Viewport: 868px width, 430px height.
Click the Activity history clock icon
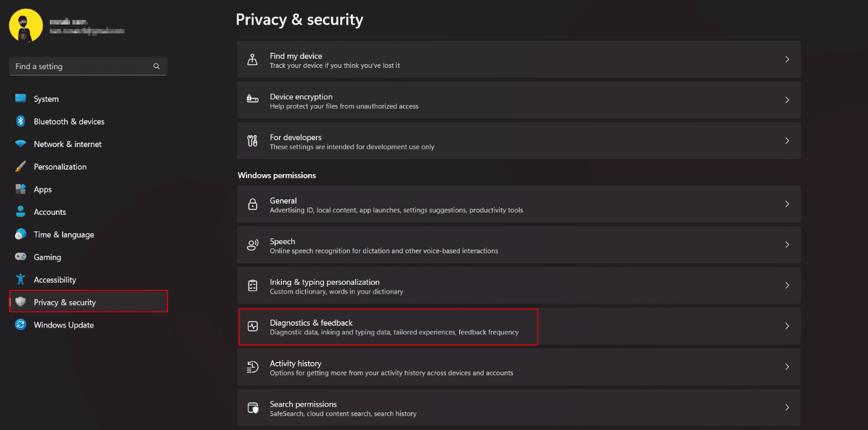click(x=252, y=367)
